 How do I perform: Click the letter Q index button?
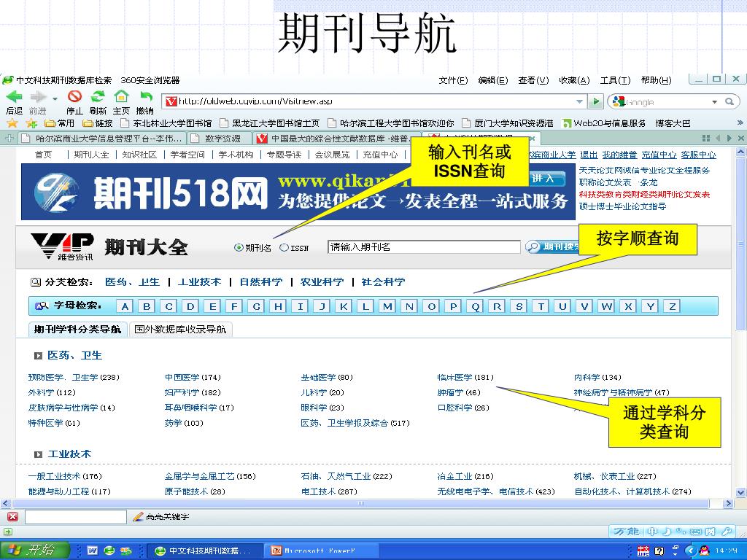[x=476, y=307]
